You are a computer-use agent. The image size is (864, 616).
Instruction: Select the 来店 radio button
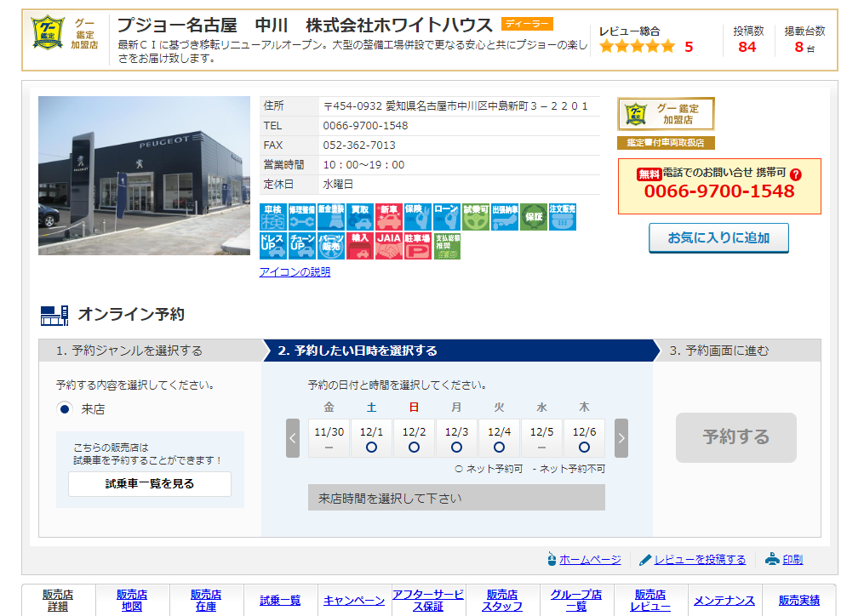pos(65,409)
